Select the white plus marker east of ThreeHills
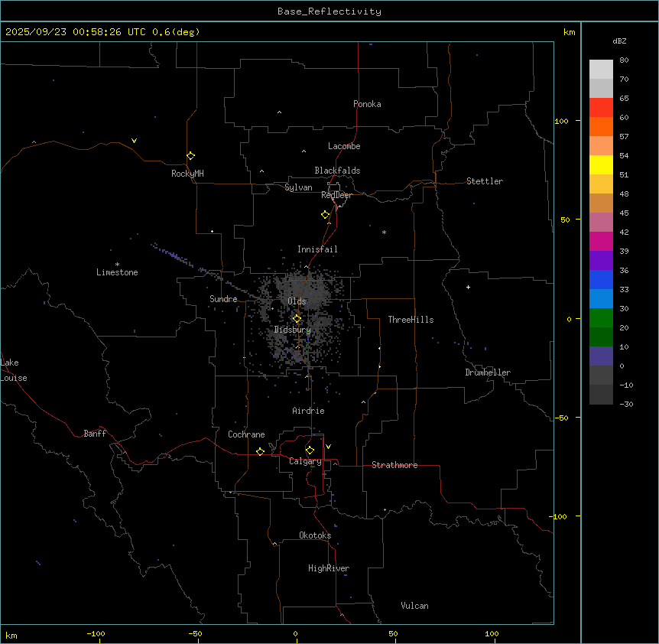The height and width of the screenshot is (644, 659). (468, 287)
